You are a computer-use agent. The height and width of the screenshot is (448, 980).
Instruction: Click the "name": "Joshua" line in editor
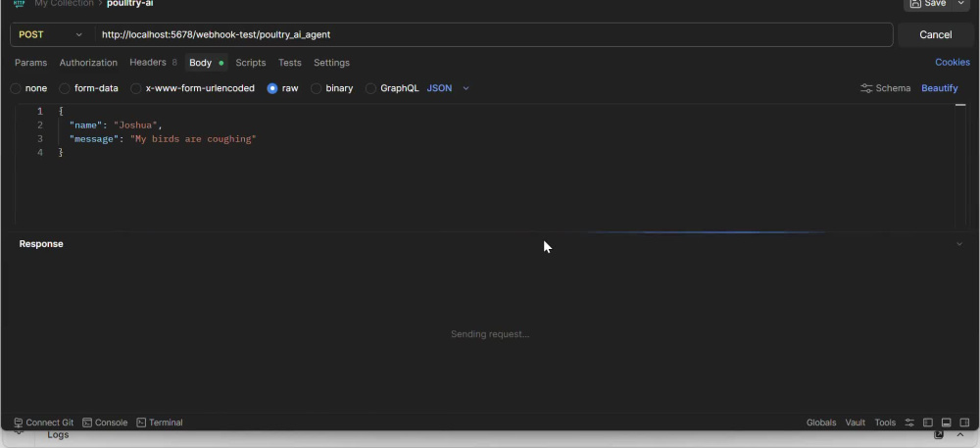tap(116, 124)
